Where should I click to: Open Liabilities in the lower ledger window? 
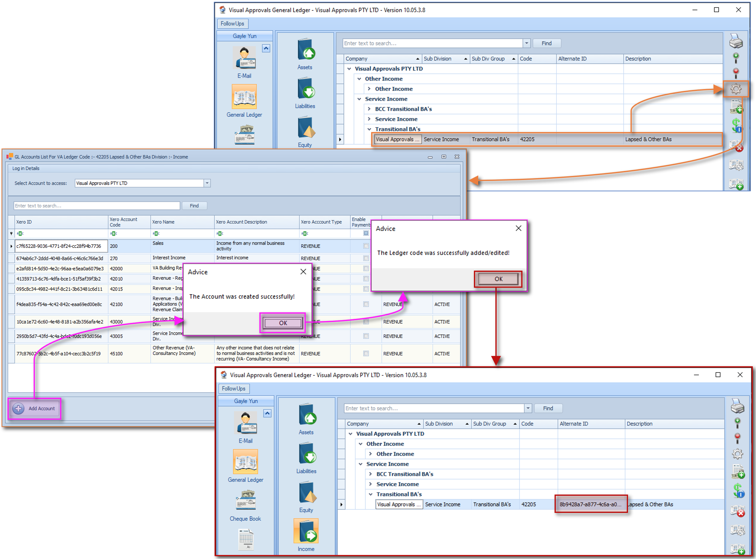[306, 458]
